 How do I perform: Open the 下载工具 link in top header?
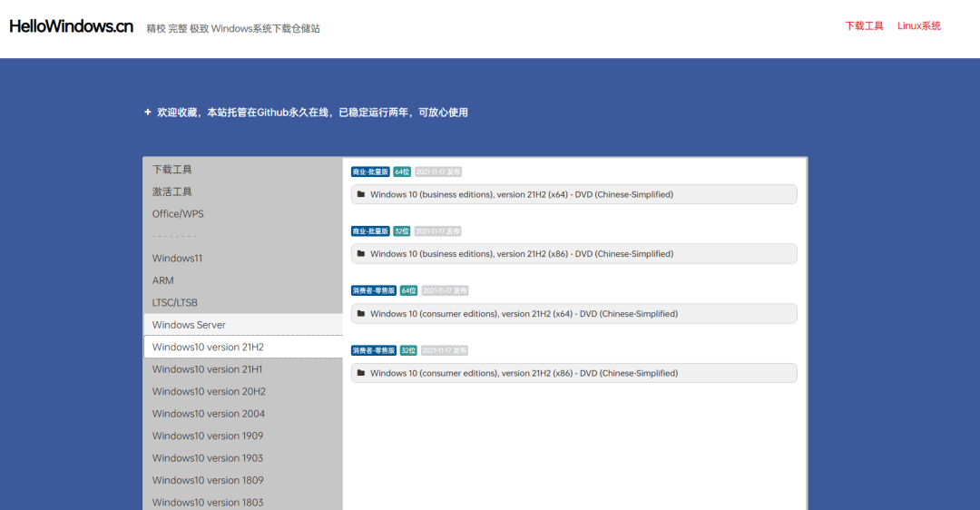[865, 25]
